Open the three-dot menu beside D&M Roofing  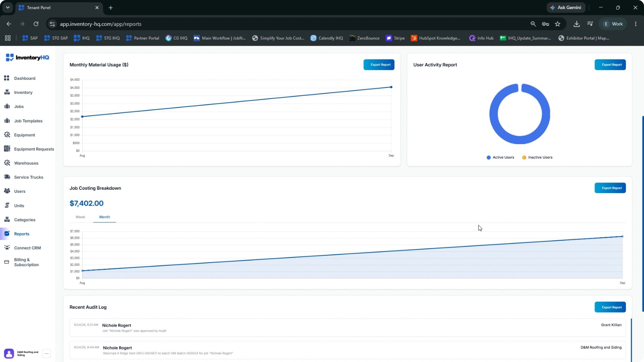point(46,354)
